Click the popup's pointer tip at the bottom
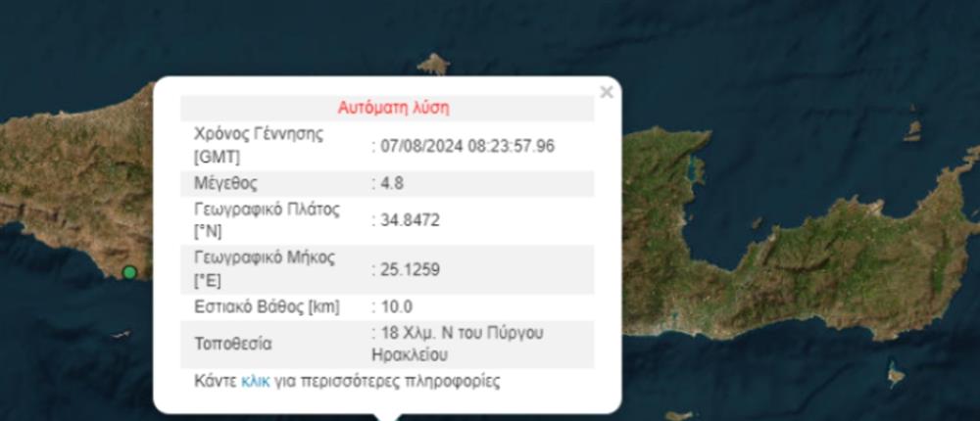The width and height of the screenshot is (980, 421). tap(388, 416)
